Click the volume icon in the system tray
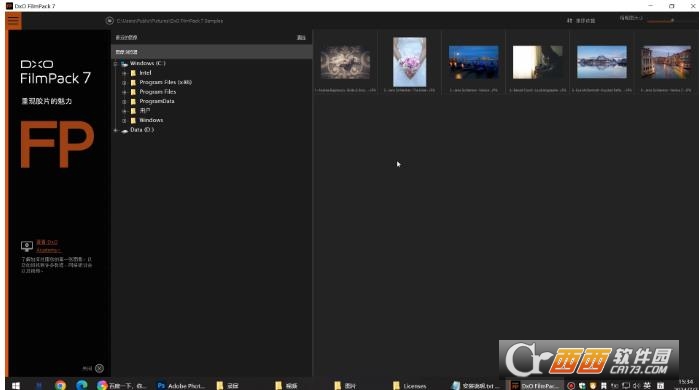Viewport: 699px width, 390px height. click(x=636, y=386)
